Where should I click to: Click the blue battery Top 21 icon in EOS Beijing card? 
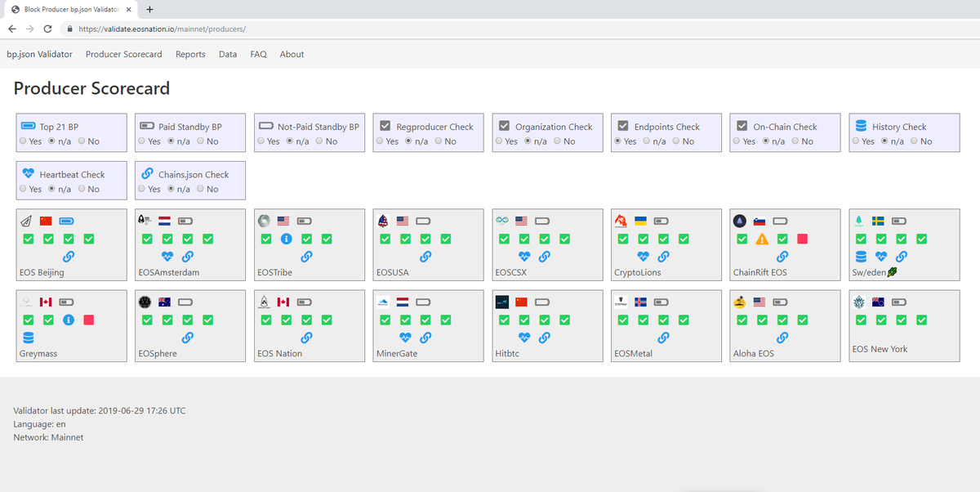[67, 221]
